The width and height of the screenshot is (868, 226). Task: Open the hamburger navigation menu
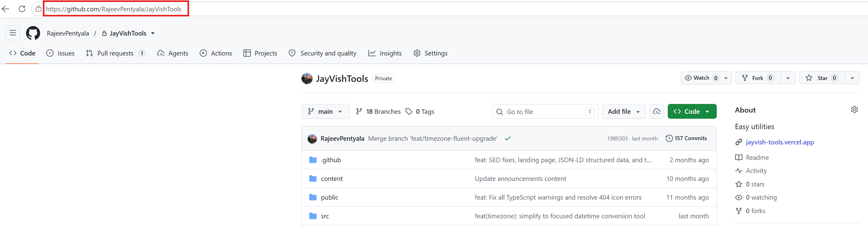click(13, 33)
